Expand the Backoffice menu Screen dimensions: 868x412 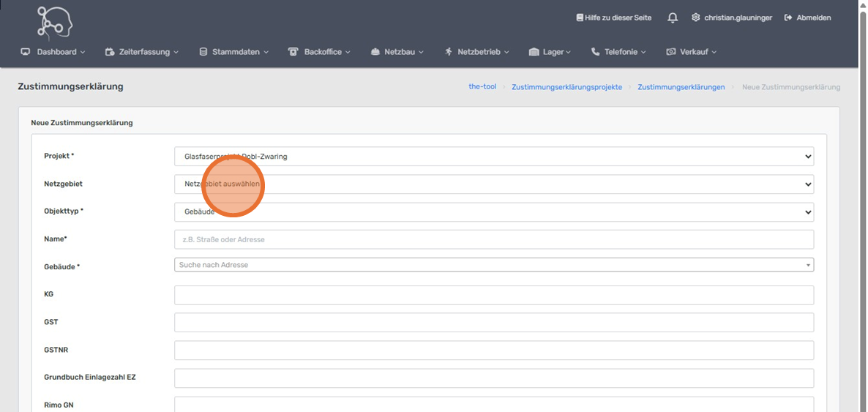point(320,52)
